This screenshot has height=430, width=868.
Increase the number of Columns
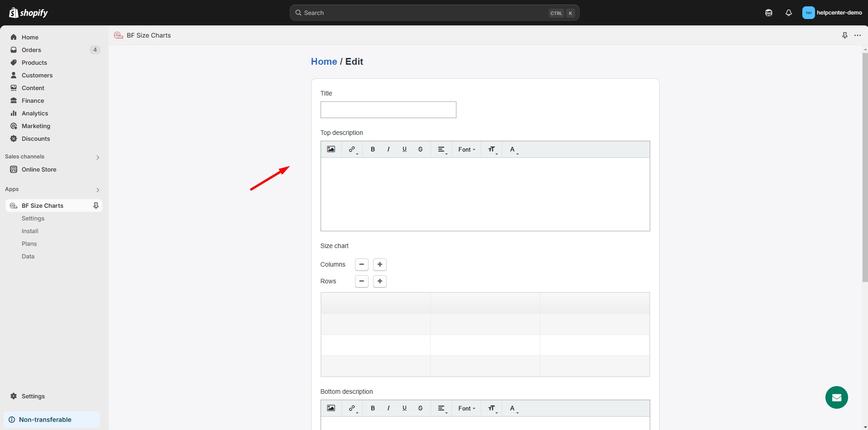380,264
